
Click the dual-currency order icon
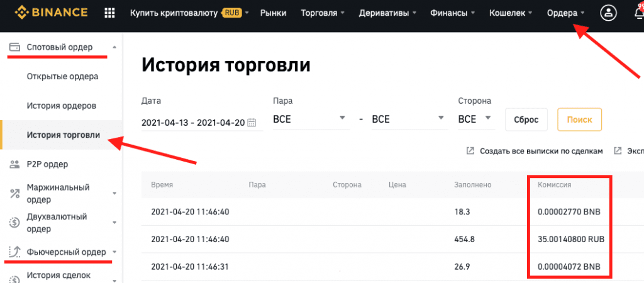(14, 223)
